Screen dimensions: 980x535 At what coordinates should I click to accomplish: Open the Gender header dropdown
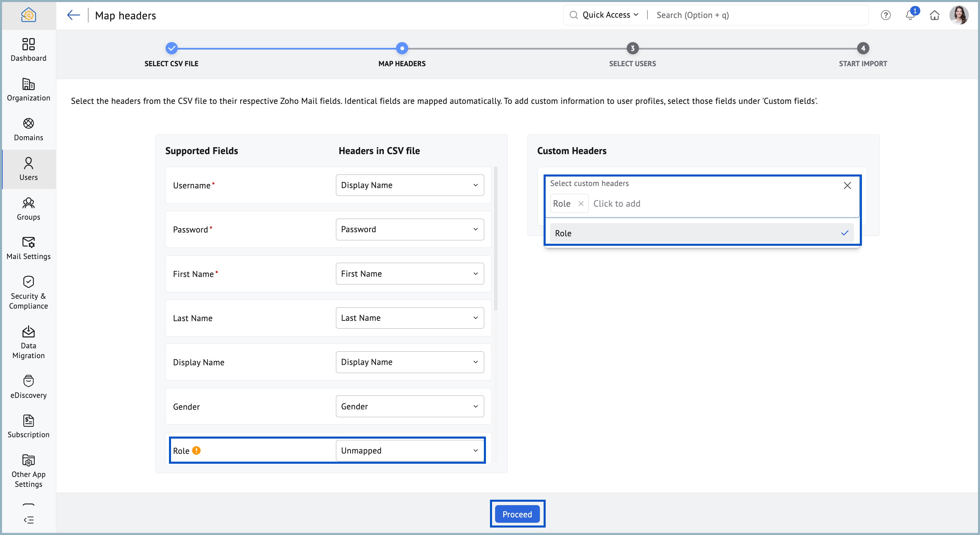(x=409, y=406)
